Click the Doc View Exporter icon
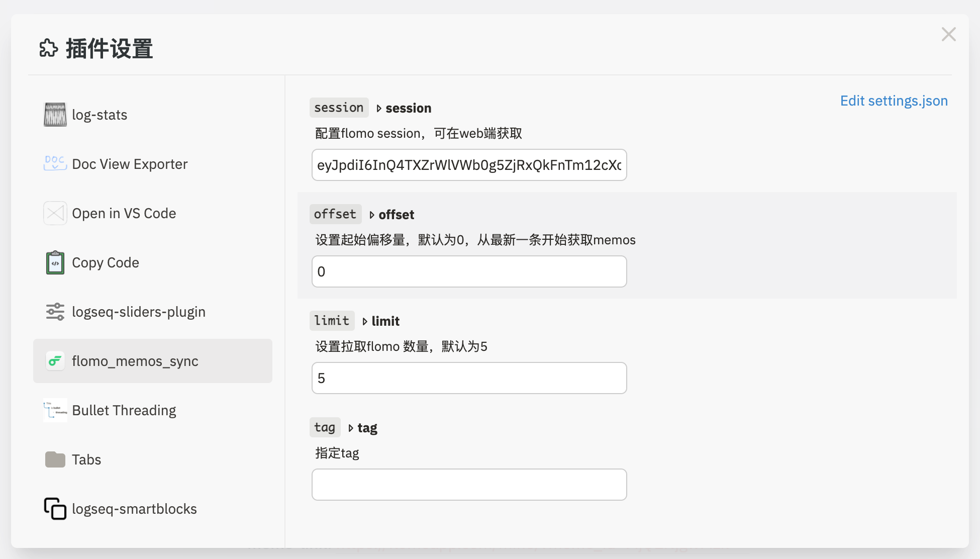 tap(54, 164)
